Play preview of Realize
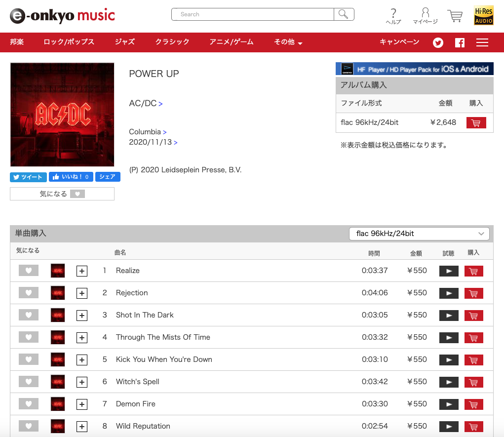The width and height of the screenshot is (504, 437). (449, 271)
